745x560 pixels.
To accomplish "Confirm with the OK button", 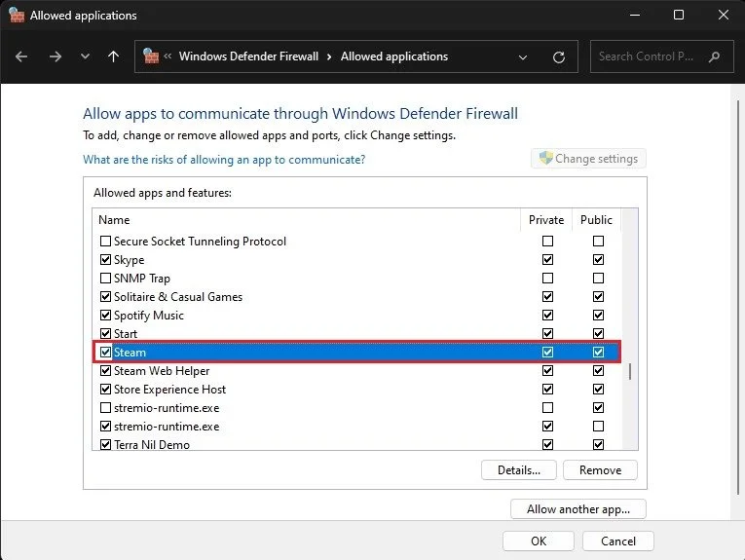I will [539, 541].
